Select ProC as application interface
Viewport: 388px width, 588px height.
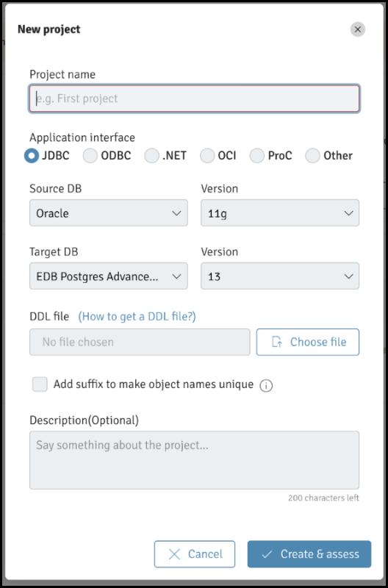point(257,156)
